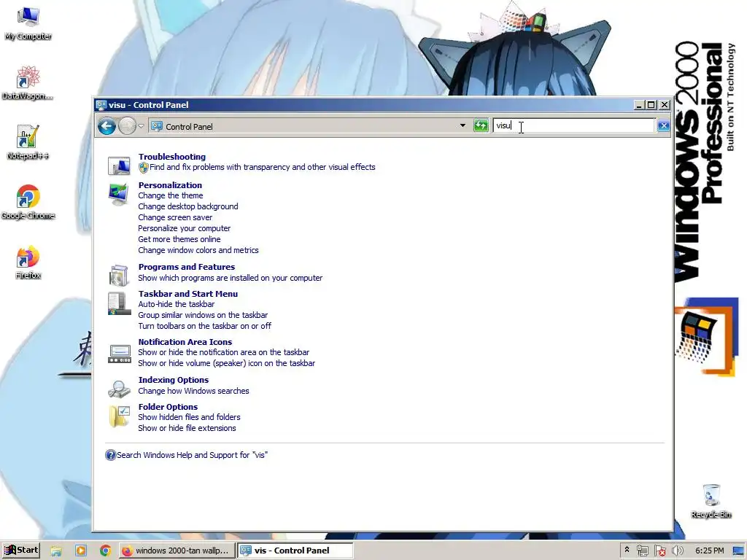The height and width of the screenshot is (560, 747).
Task: Click the red X security tray icon
Action: click(659, 551)
